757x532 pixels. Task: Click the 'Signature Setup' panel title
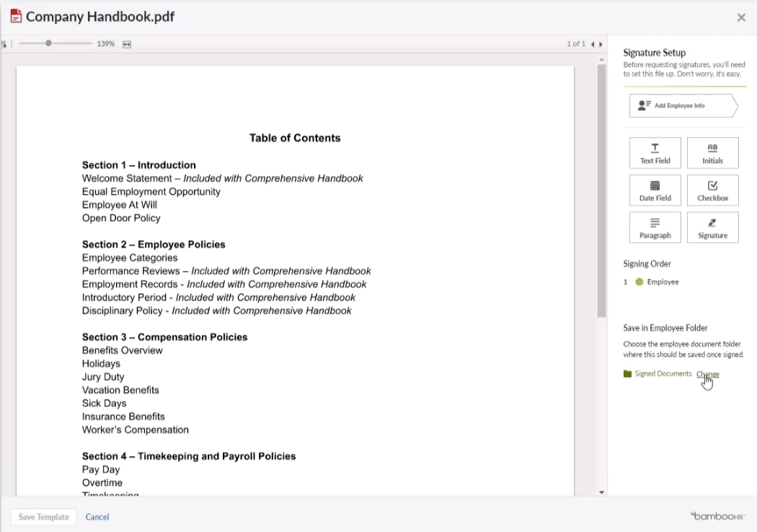654,53
